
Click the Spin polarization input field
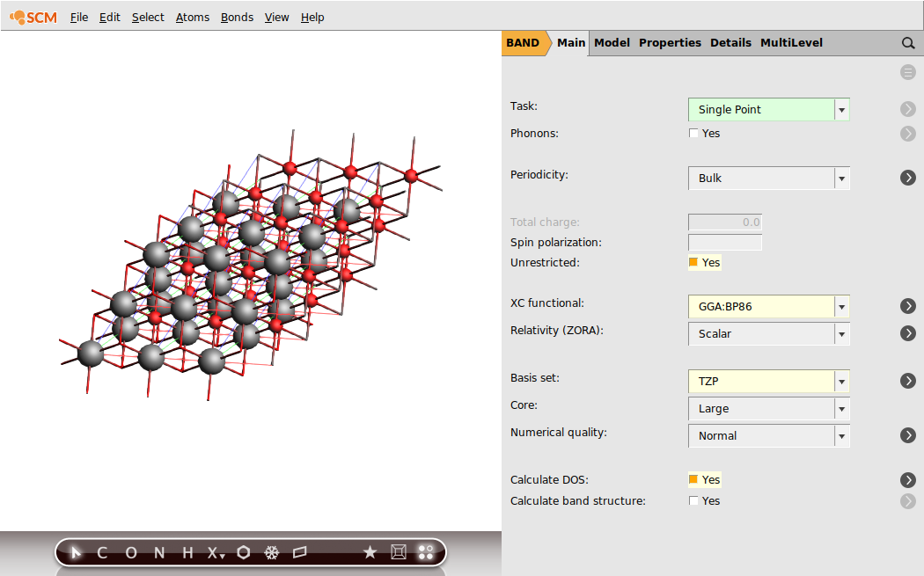coord(725,242)
